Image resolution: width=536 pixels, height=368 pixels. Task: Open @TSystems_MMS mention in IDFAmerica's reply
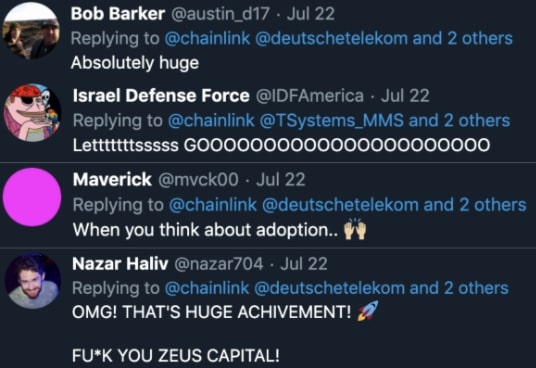pos(332,121)
